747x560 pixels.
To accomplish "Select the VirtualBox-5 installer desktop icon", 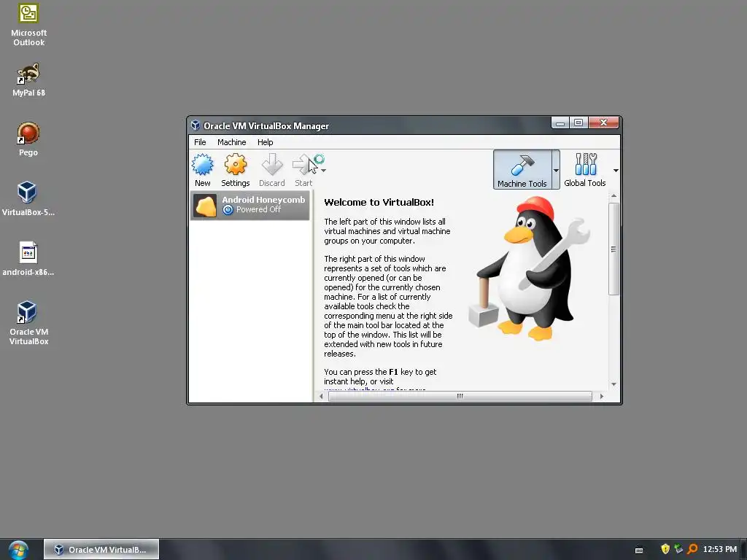I will [x=28, y=199].
